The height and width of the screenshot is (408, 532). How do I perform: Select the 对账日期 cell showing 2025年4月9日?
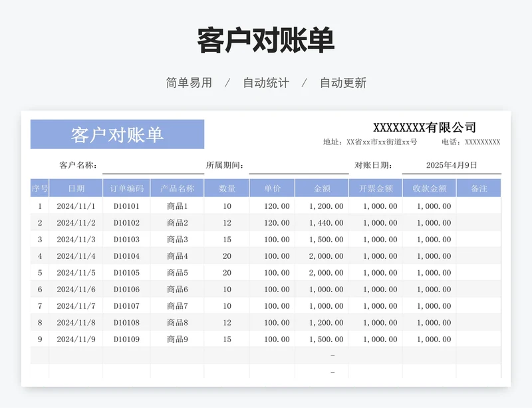point(452,166)
